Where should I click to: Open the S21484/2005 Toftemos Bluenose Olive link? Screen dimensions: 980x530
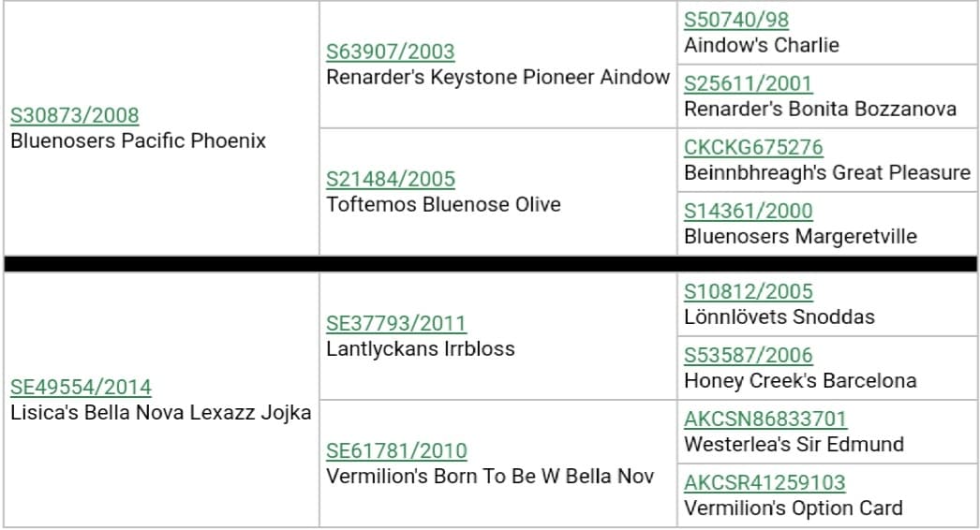pos(391,179)
